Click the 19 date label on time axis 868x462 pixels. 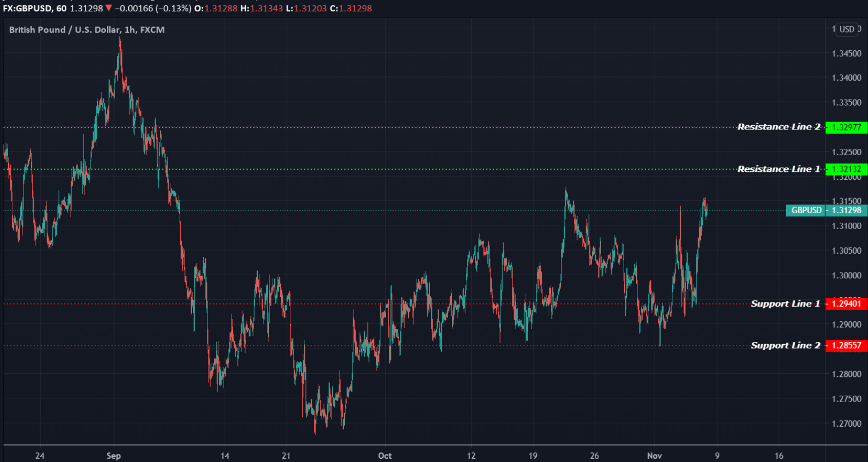point(533,456)
